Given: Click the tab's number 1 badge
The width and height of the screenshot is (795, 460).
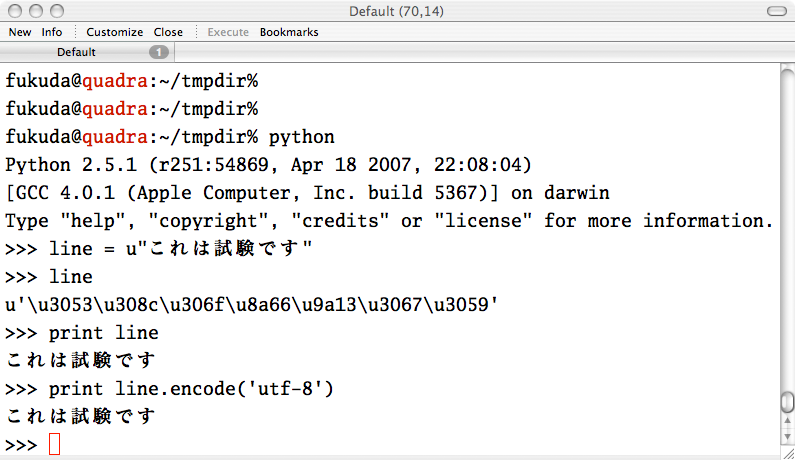Looking at the screenshot, I should click(x=159, y=52).
